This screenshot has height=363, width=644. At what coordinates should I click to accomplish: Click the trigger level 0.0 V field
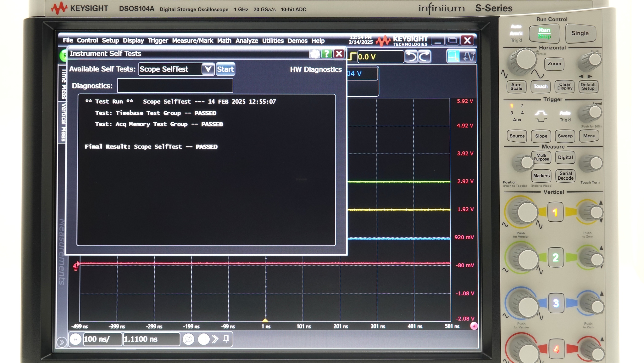380,57
